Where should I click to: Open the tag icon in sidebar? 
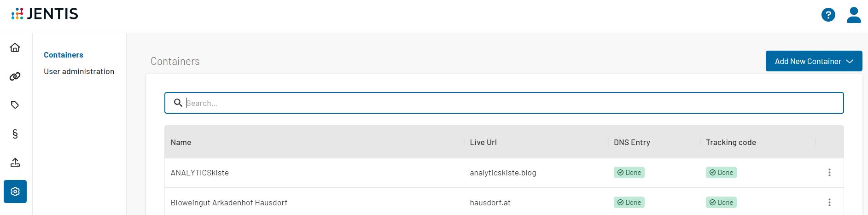pos(15,105)
